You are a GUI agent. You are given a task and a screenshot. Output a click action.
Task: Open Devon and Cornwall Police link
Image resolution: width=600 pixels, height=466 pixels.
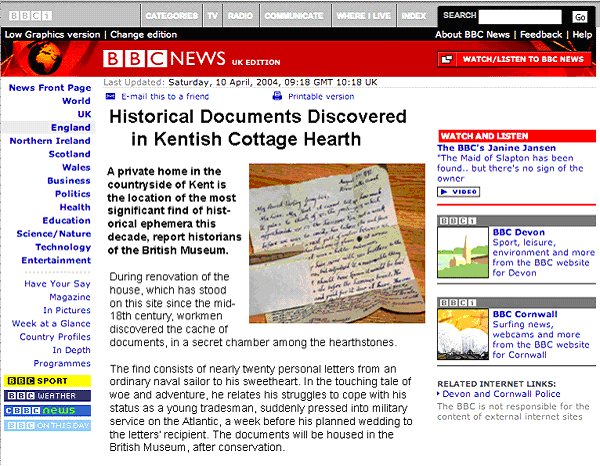point(501,394)
